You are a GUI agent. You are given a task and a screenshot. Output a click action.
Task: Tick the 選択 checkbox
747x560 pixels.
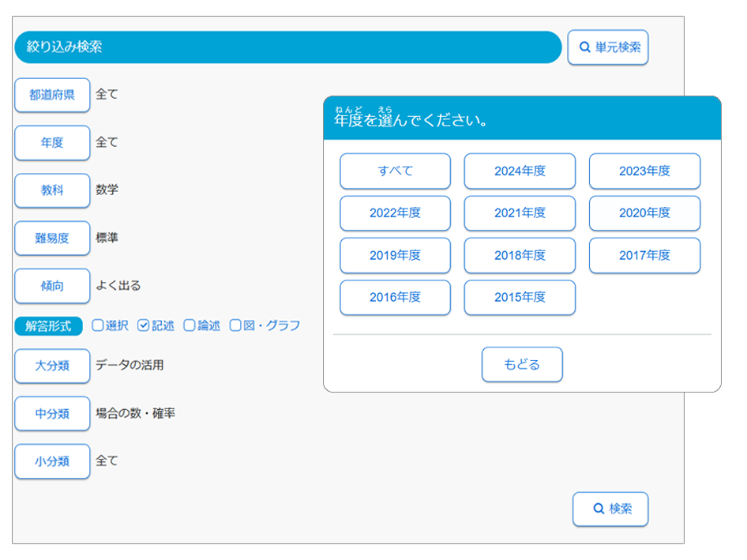click(98, 325)
